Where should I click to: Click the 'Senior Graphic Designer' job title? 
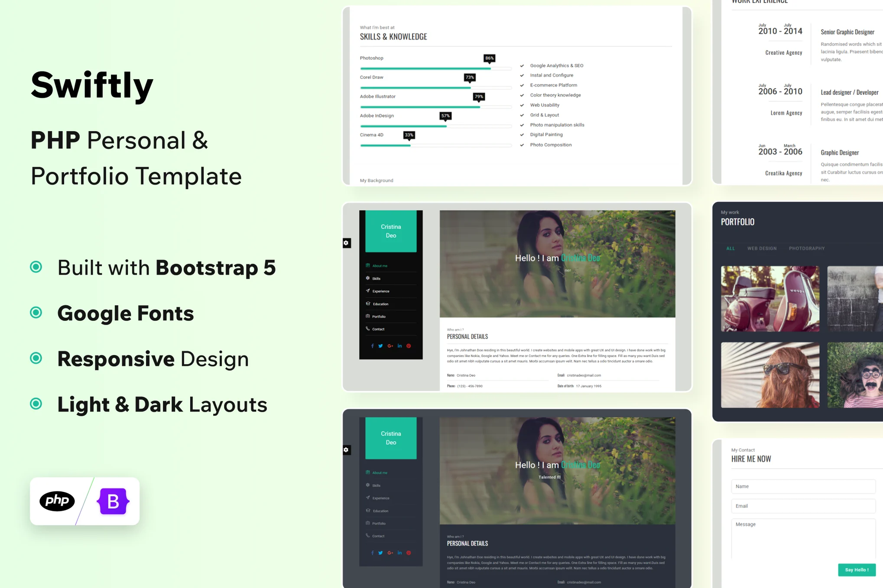[x=847, y=32]
